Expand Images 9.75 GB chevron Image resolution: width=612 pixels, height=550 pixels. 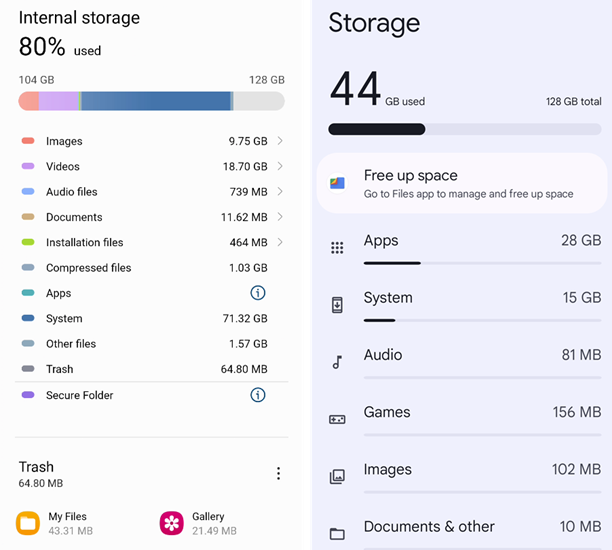click(x=280, y=141)
